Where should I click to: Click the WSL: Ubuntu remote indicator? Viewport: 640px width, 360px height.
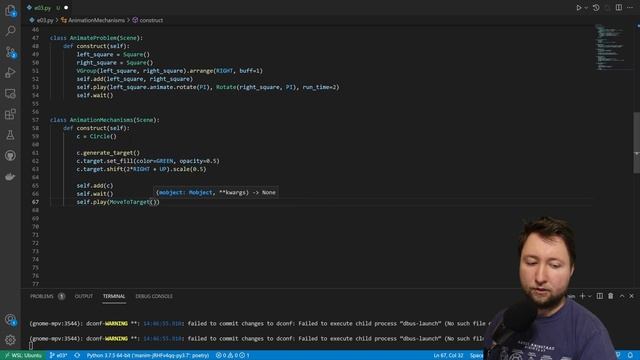(22, 356)
